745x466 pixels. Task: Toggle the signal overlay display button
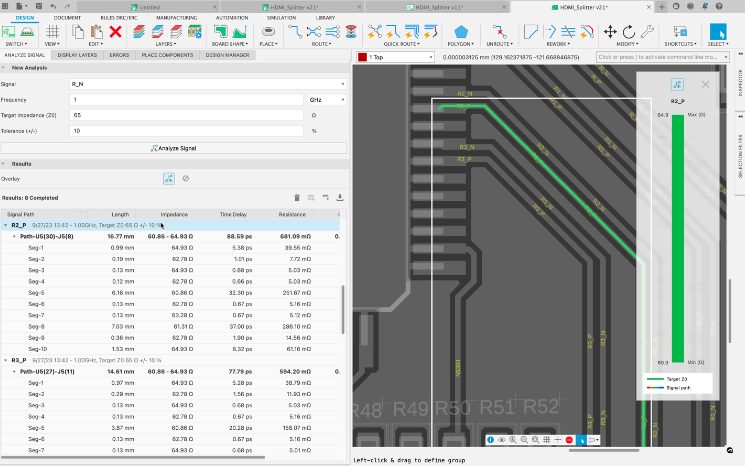coord(169,178)
